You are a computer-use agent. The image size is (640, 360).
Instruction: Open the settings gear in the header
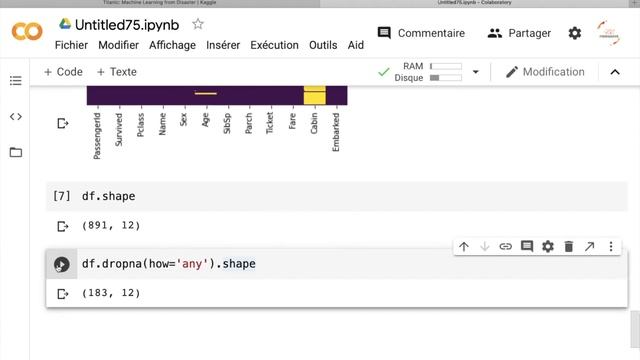[575, 33]
